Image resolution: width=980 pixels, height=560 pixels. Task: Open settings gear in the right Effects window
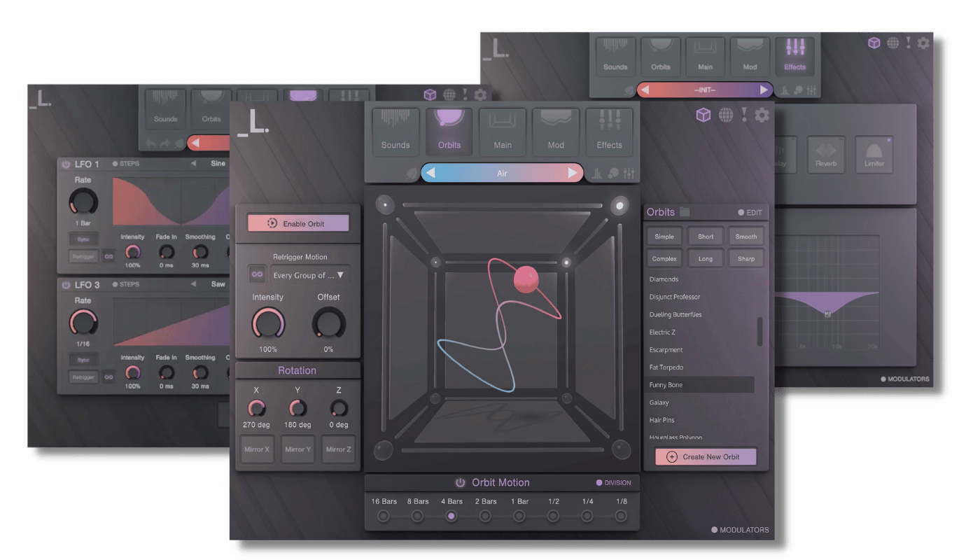923,43
